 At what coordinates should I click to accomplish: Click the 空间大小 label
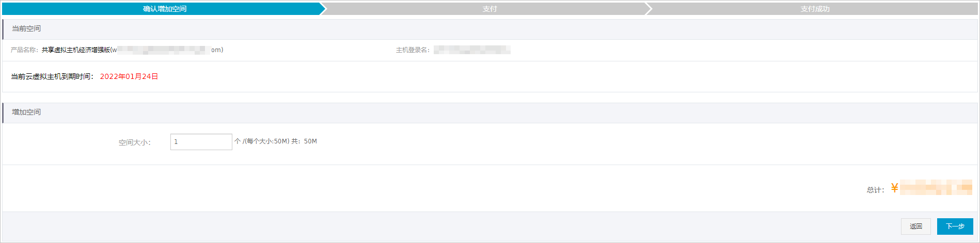(x=135, y=142)
